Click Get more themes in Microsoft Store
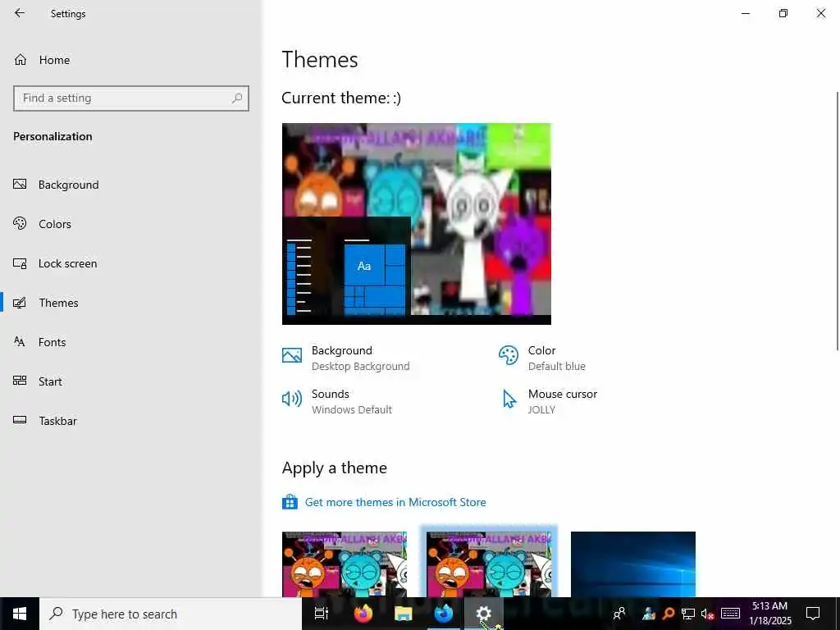Viewport: 840px width, 630px height. point(395,502)
